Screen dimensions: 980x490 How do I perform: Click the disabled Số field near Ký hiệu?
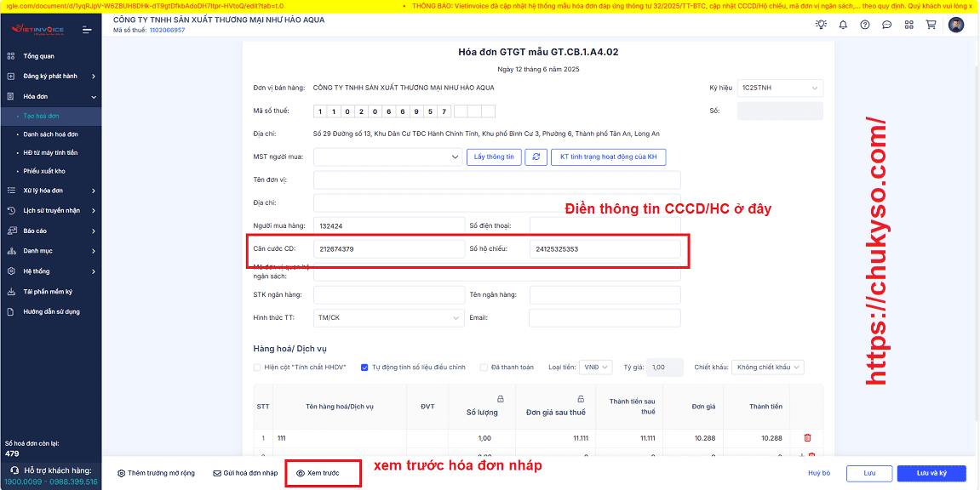pos(780,111)
